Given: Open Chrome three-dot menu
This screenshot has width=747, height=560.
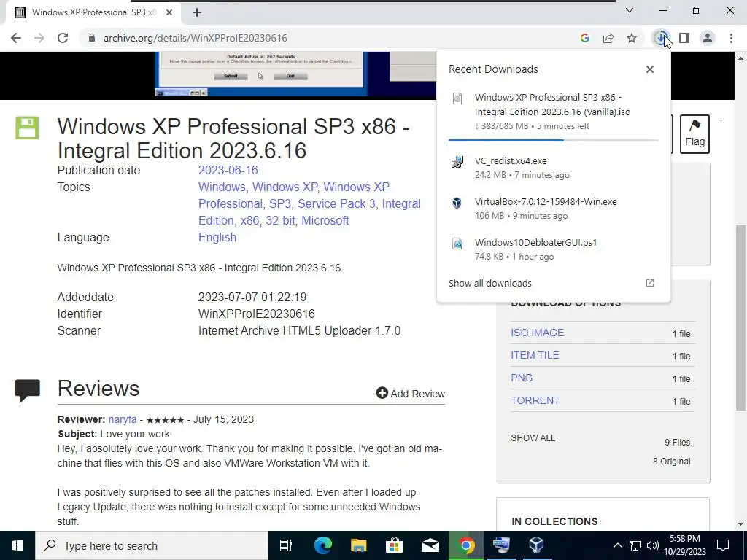Looking at the screenshot, I should pyautogui.click(x=731, y=38).
